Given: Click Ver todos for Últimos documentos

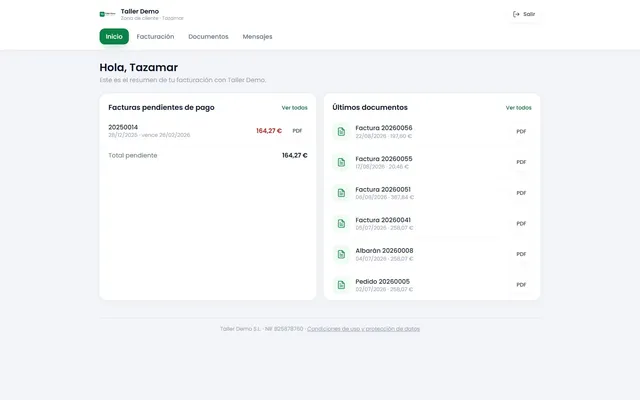Looking at the screenshot, I should click(x=518, y=108).
